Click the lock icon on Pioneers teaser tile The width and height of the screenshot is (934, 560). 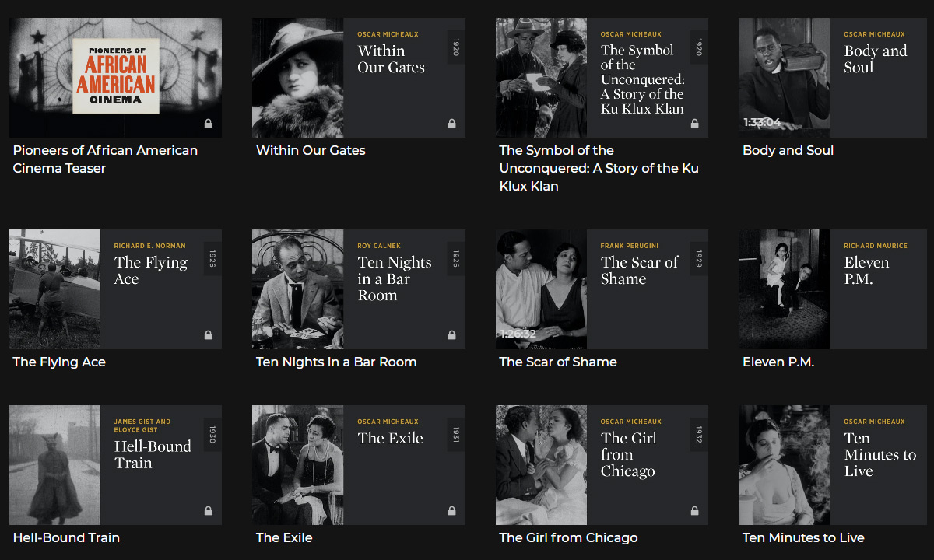coord(208,123)
